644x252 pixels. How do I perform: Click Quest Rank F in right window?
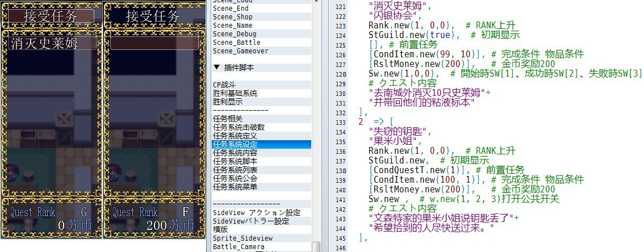coord(151,212)
